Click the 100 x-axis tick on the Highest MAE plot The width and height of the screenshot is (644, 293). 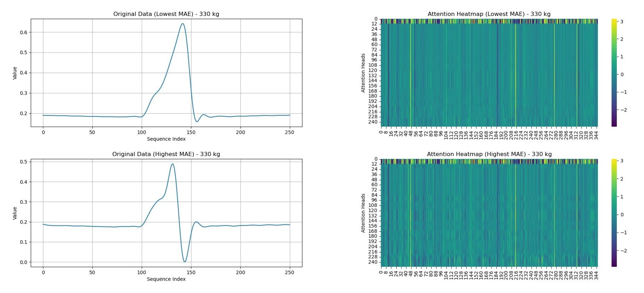(142, 273)
